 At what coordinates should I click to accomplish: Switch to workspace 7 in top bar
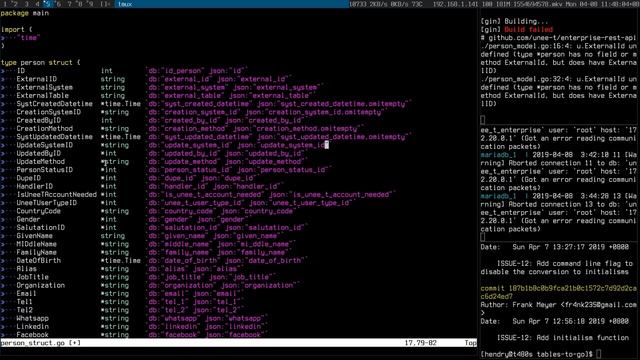[x=69, y=4]
